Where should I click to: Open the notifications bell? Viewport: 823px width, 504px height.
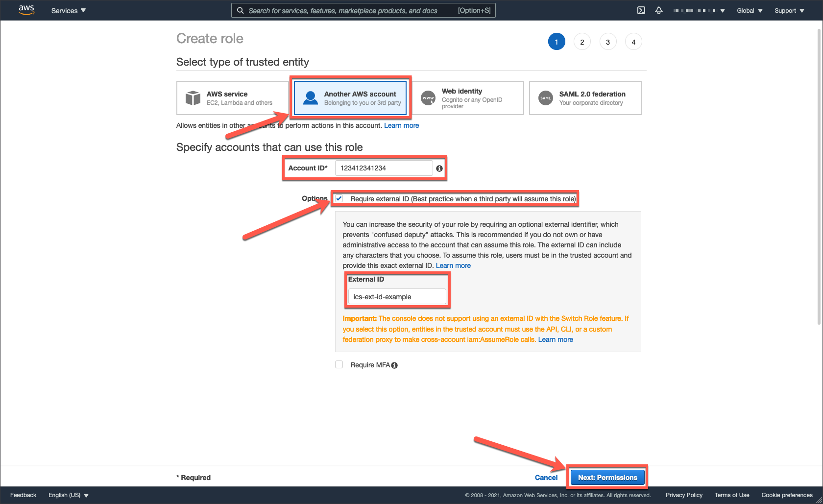click(659, 10)
